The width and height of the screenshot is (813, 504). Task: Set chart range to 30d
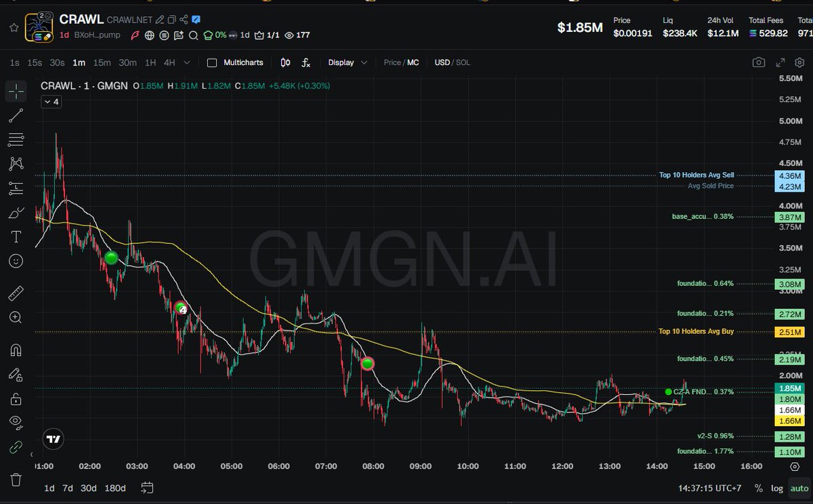pyautogui.click(x=89, y=488)
